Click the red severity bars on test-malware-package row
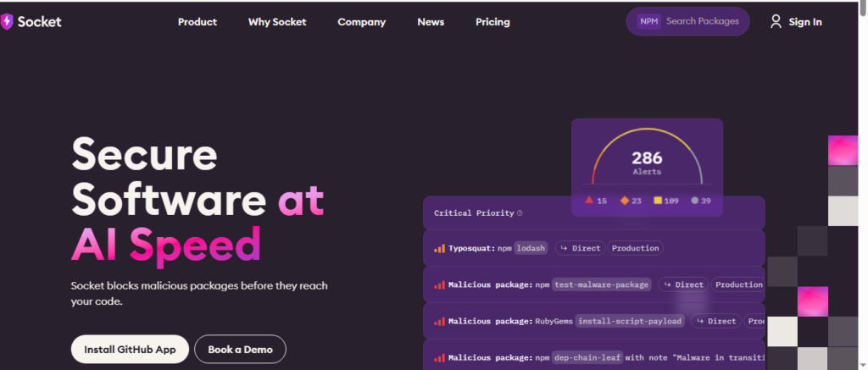This screenshot has width=868, height=370. [440, 284]
